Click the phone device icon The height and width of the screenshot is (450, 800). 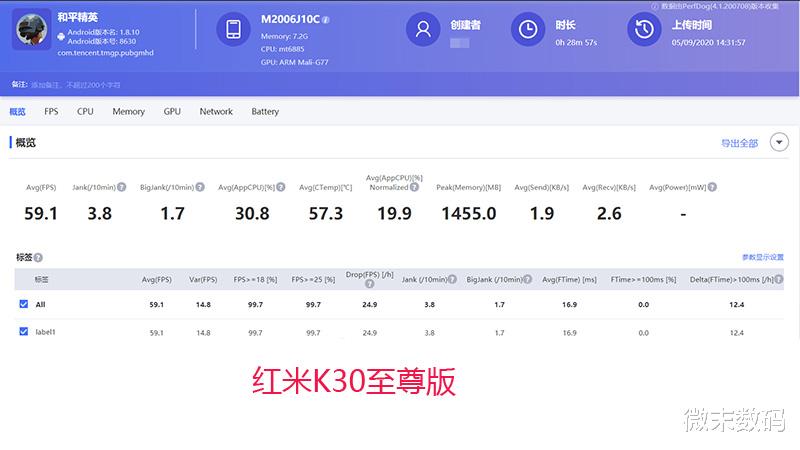pyautogui.click(x=233, y=29)
